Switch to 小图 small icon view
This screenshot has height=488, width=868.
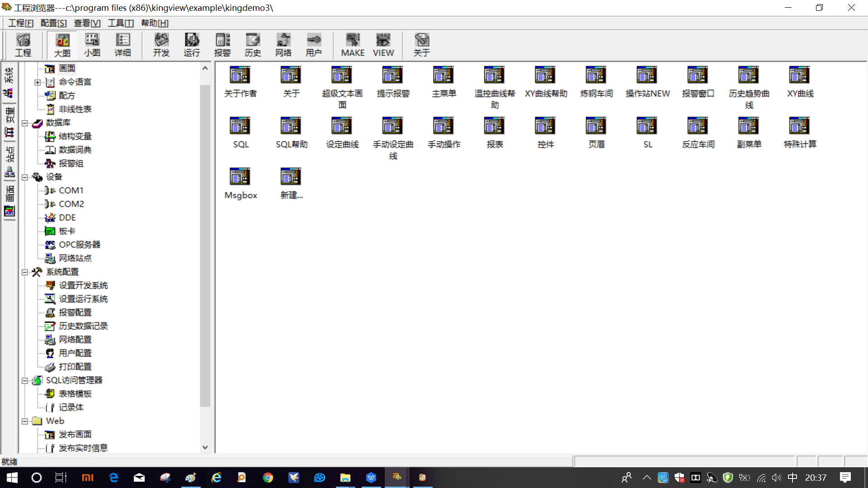coord(92,45)
